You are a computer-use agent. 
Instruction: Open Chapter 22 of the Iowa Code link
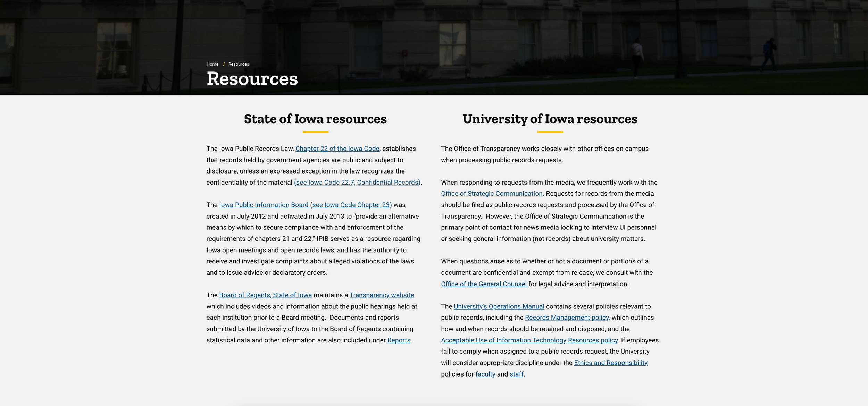337,149
